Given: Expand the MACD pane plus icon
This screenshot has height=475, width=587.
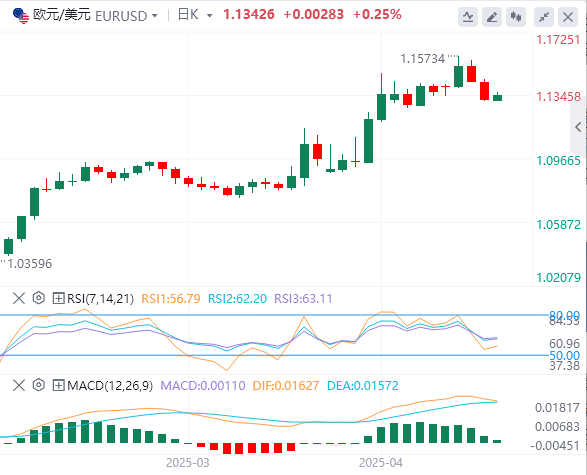Looking at the screenshot, I should pyautogui.click(x=58, y=385).
